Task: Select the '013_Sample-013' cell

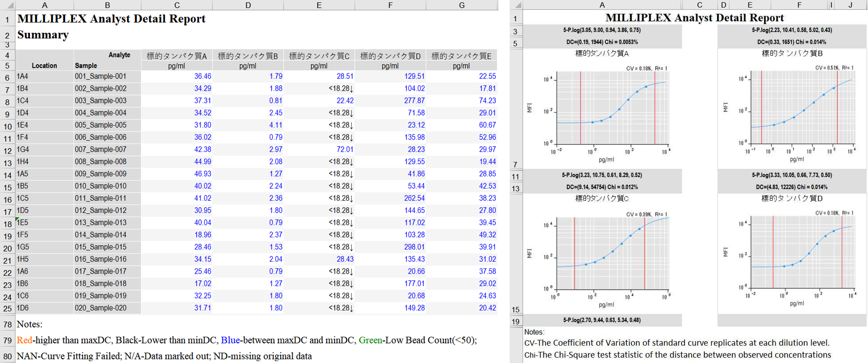Action: (x=107, y=222)
